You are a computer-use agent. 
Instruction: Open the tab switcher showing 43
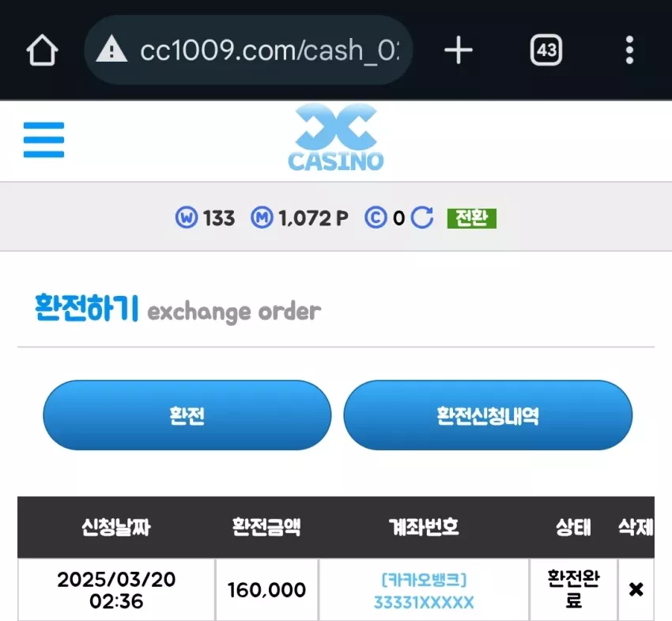pos(546,50)
